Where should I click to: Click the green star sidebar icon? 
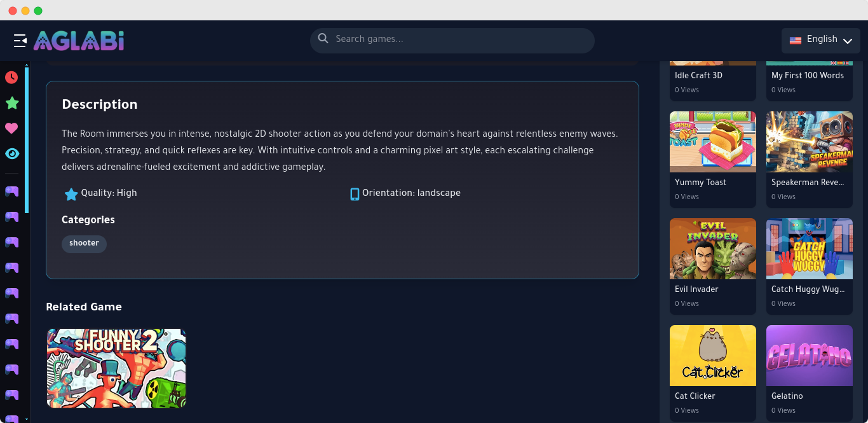(11, 103)
